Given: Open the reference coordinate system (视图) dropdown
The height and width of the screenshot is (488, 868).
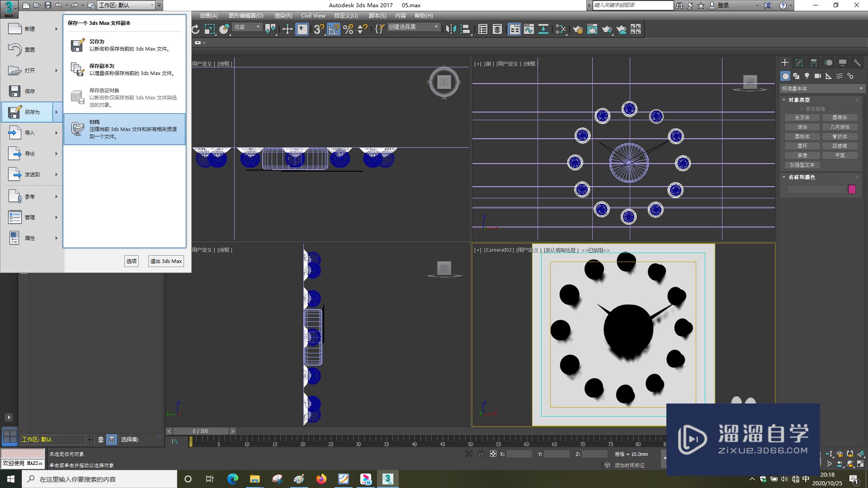Looking at the screenshot, I should point(247,27).
